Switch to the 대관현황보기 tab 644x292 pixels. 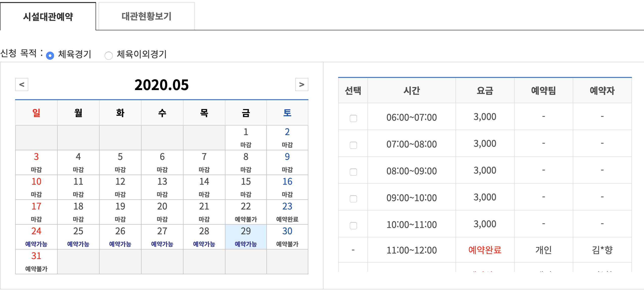click(146, 16)
